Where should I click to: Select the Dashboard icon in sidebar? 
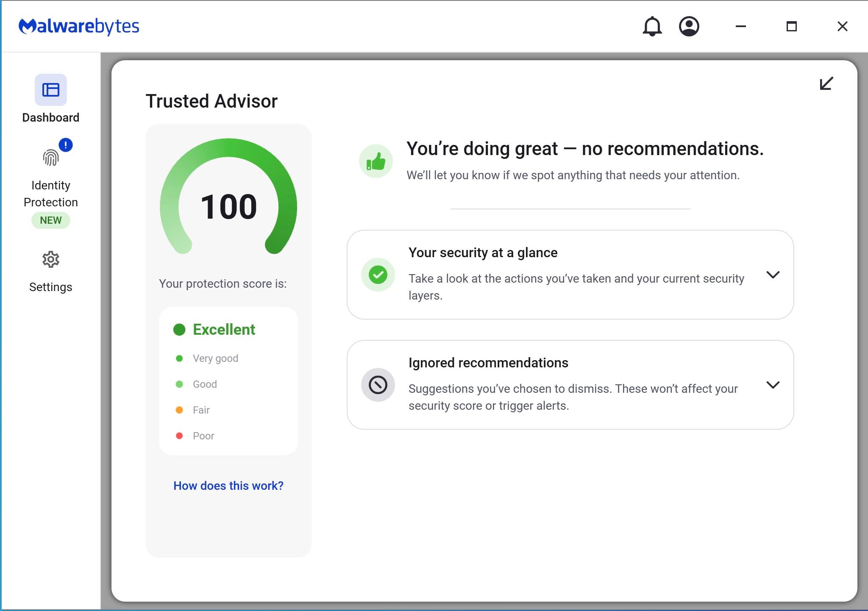point(50,90)
